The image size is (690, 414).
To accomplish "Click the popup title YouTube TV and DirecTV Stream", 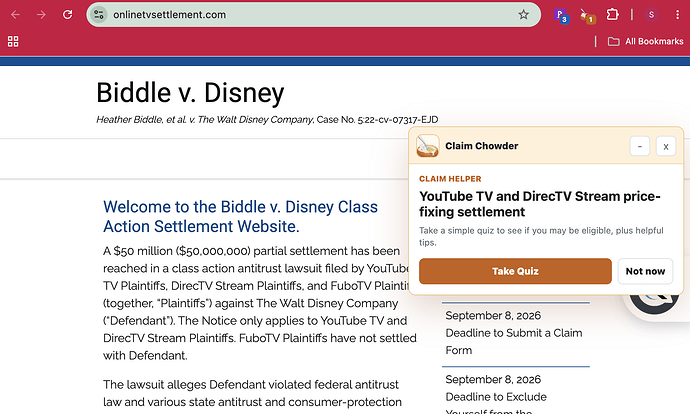I will point(540,204).
